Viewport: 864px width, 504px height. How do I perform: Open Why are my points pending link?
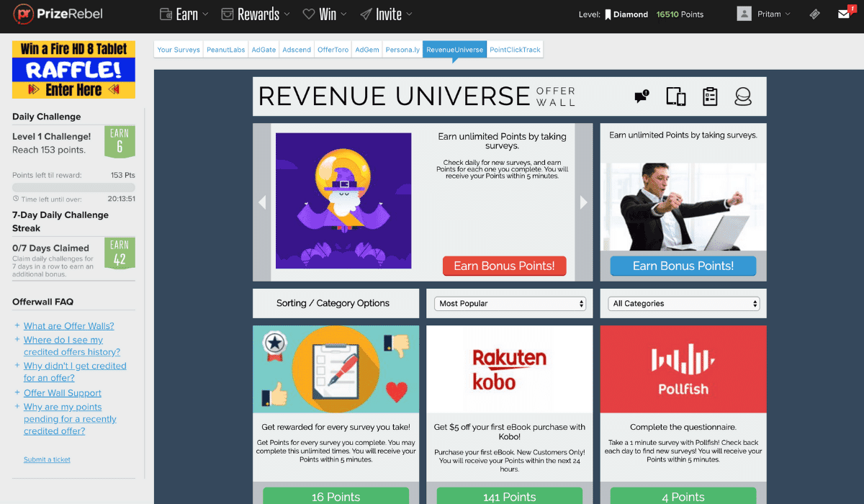coord(70,419)
